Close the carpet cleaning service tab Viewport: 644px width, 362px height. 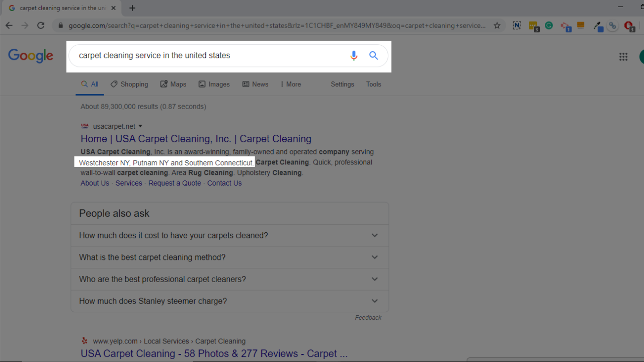click(x=113, y=8)
